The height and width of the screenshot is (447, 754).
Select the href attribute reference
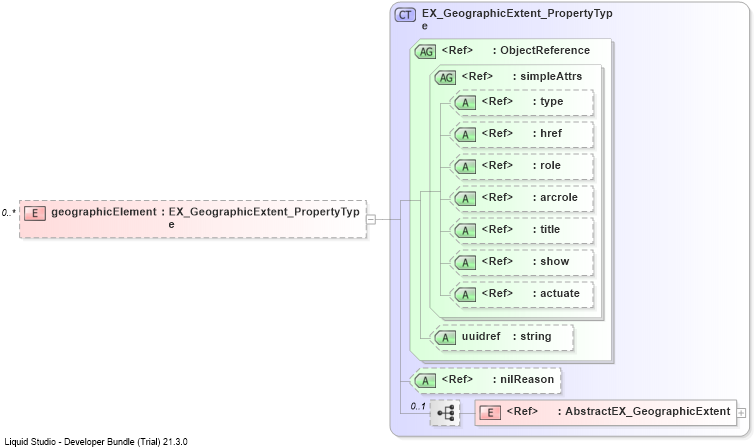[522, 133]
